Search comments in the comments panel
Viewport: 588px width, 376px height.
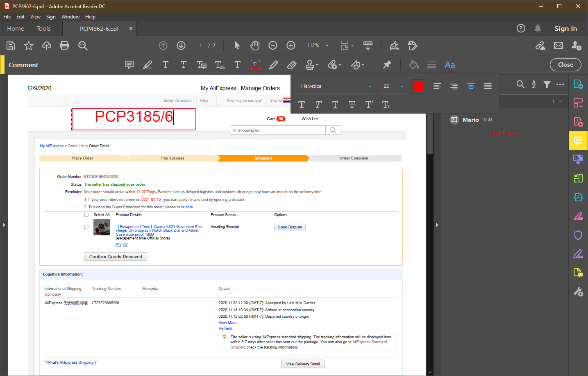coord(520,84)
